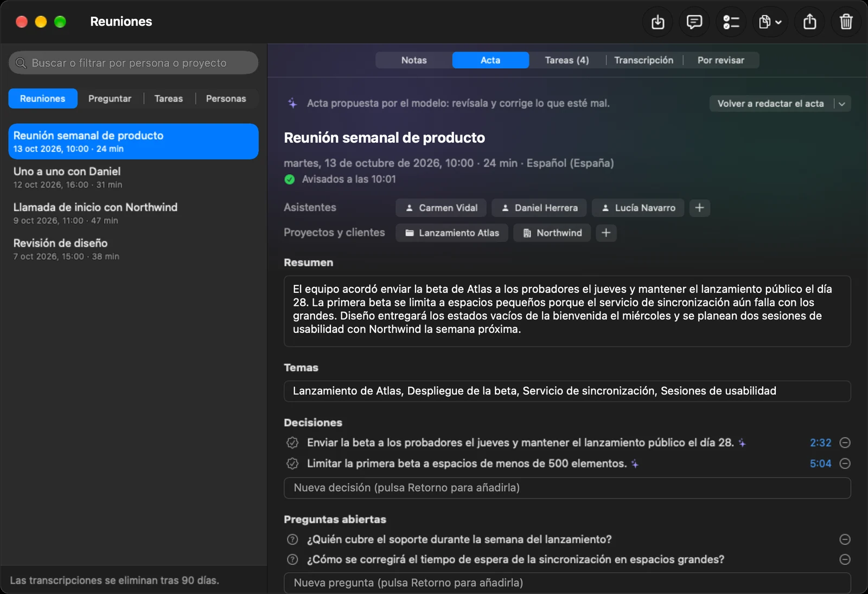Click the Lanzamiento Atlas project chip
The height and width of the screenshot is (594, 868).
pyautogui.click(x=452, y=233)
